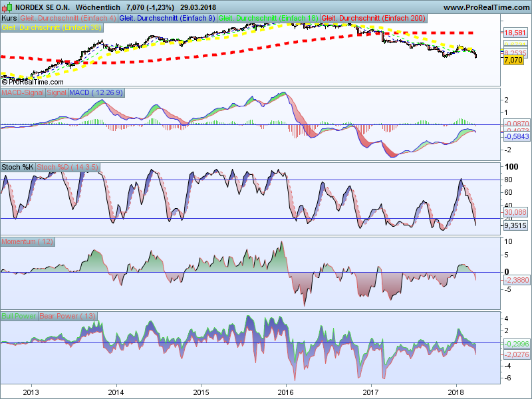This screenshot has width=532, height=399.
Task: Select Gleit. Durchschnitt (Einfach 200) legend label
Action: pos(374,19)
